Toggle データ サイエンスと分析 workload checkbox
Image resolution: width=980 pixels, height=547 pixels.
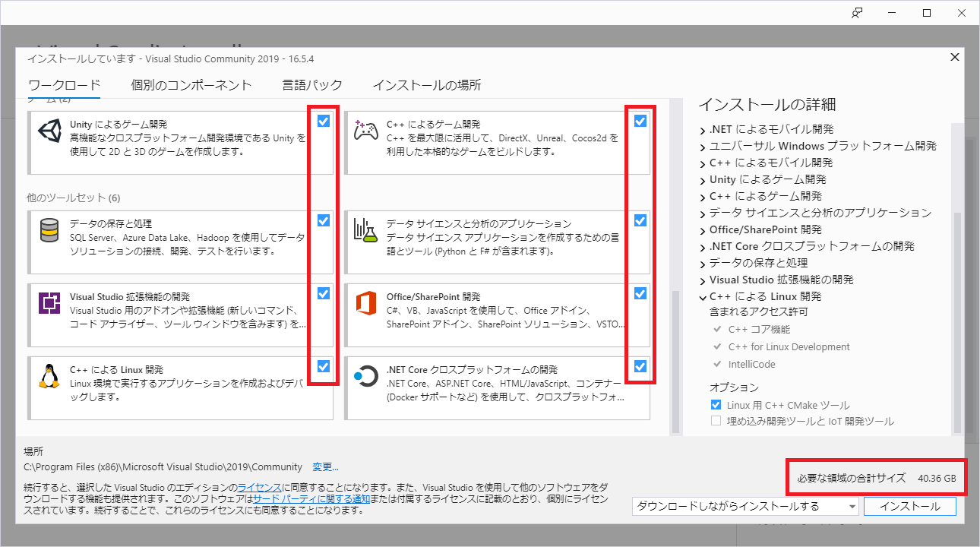tap(640, 221)
